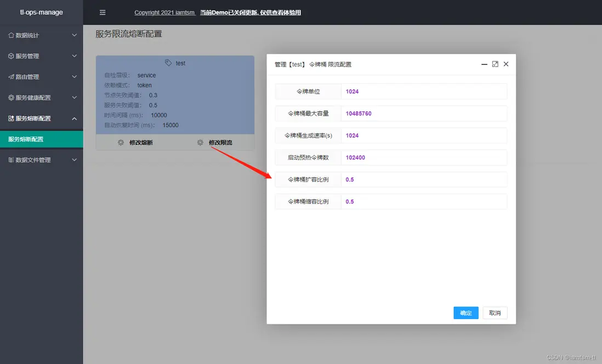Open the 服务健康配置 sidebar menu
This screenshot has width=602, height=364.
(42, 98)
